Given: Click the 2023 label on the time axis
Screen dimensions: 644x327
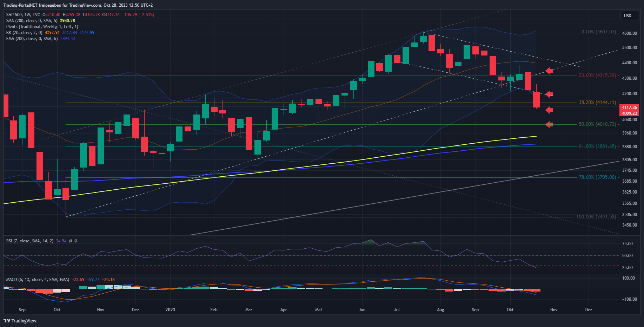Looking at the screenshot, I should tap(170, 310).
